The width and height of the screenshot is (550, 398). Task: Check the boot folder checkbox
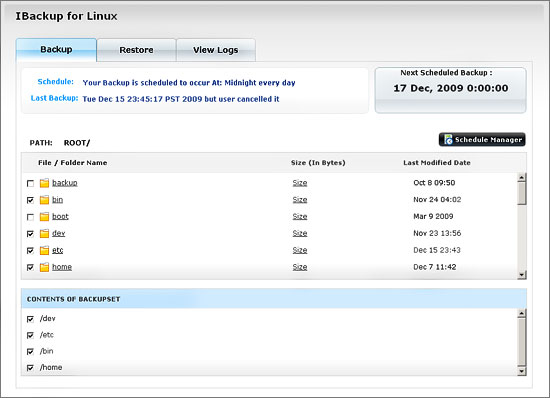pyautogui.click(x=31, y=217)
